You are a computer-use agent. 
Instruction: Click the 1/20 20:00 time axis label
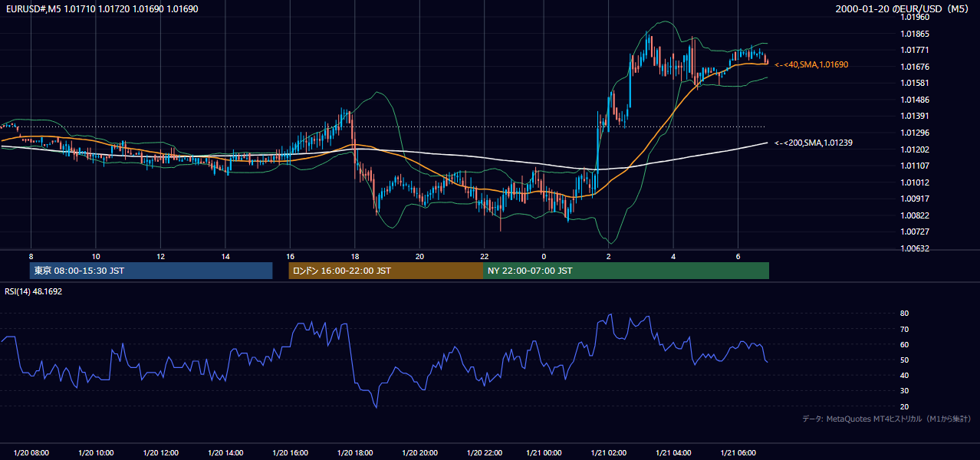[419, 453]
